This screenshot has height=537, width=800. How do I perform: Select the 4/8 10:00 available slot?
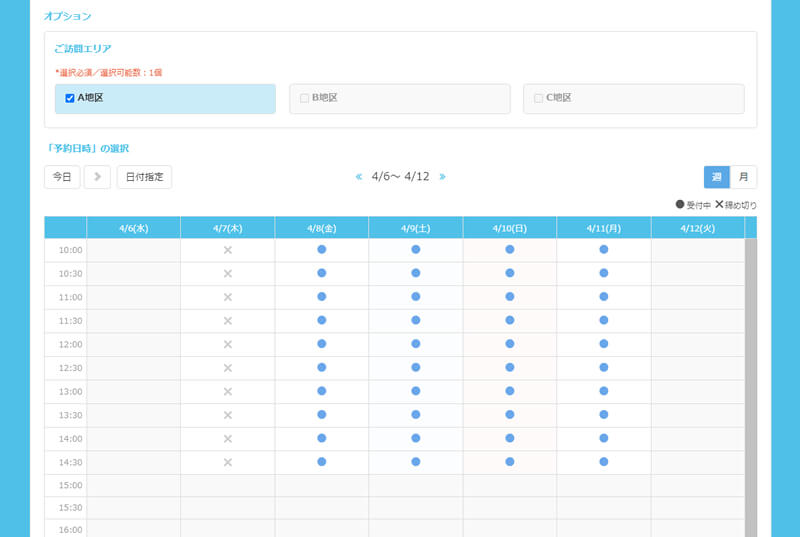click(x=322, y=249)
